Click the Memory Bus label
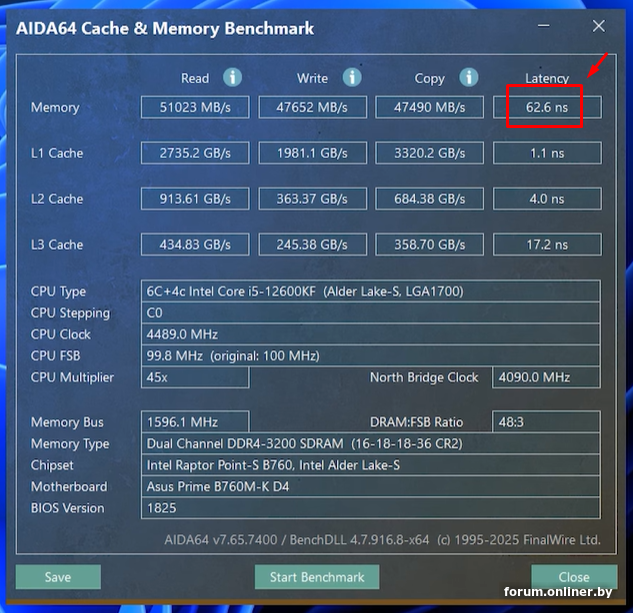The width and height of the screenshot is (633, 613). tap(67, 422)
